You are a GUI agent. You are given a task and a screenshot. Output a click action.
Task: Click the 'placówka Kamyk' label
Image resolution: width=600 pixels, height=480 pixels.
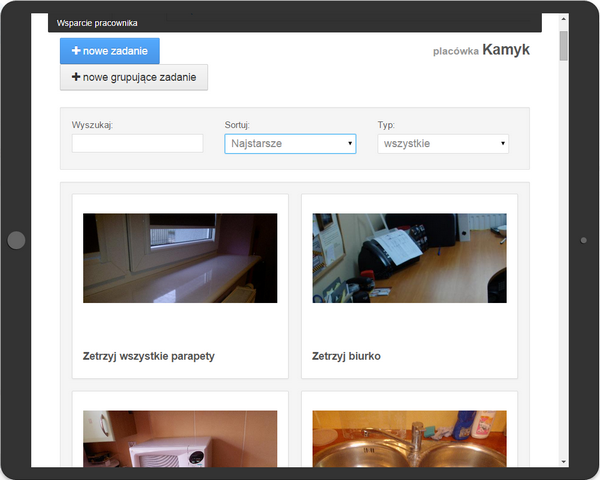481,50
